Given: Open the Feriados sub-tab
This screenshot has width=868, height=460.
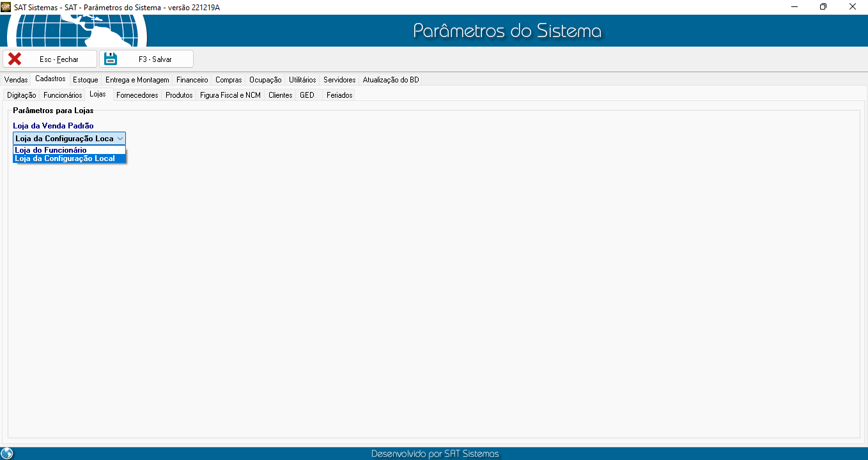Looking at the screenshot, I should tap(339, 95).
